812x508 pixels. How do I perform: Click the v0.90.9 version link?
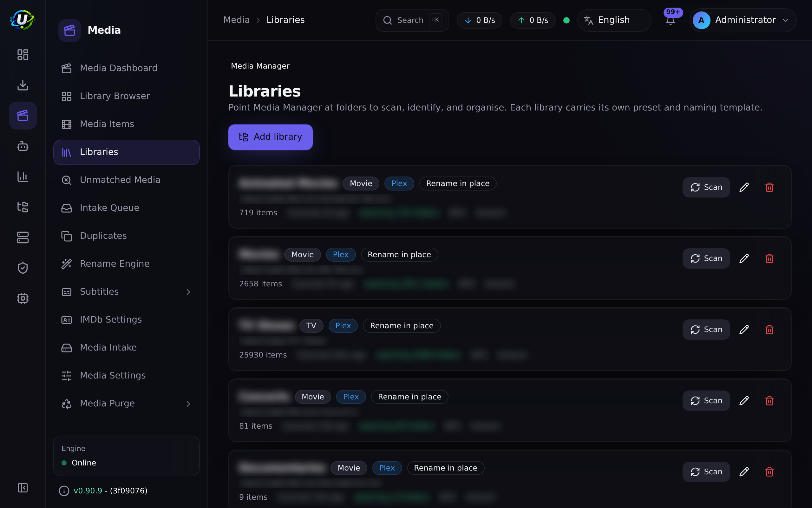(x=88, y=491)
